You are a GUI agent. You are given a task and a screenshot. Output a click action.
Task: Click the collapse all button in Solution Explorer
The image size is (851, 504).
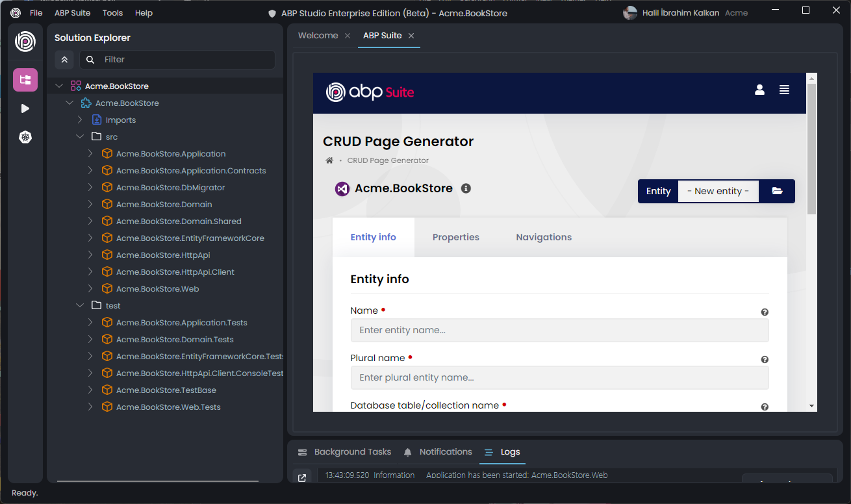pos(64,60)
